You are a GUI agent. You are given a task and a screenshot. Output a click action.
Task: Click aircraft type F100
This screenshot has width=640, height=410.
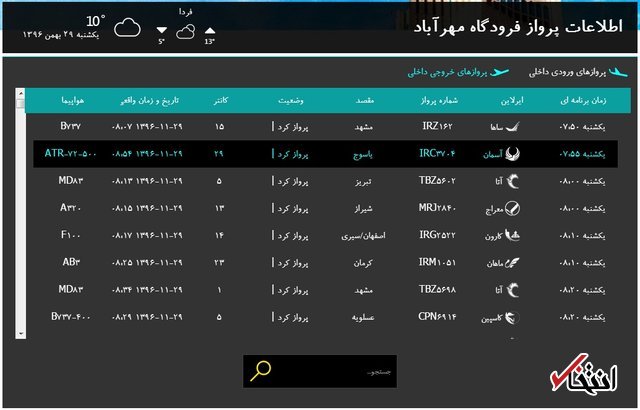[70, 235]
